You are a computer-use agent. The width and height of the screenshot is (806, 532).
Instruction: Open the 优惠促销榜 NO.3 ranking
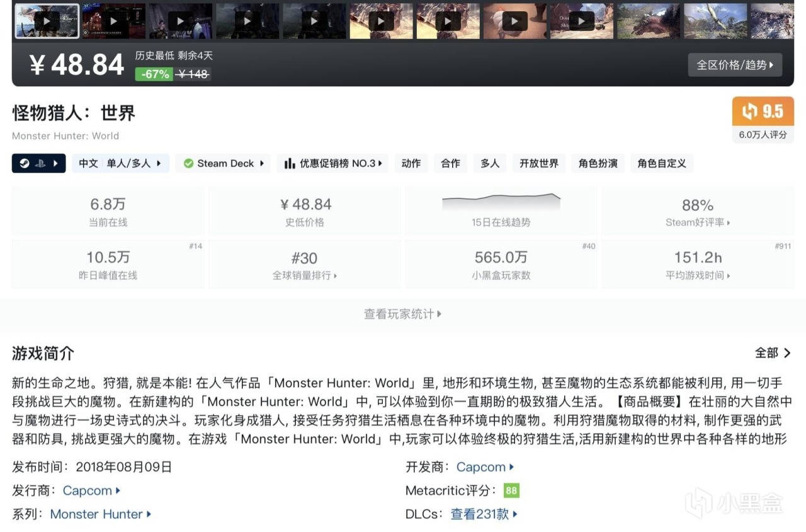[x=333, y=164]
